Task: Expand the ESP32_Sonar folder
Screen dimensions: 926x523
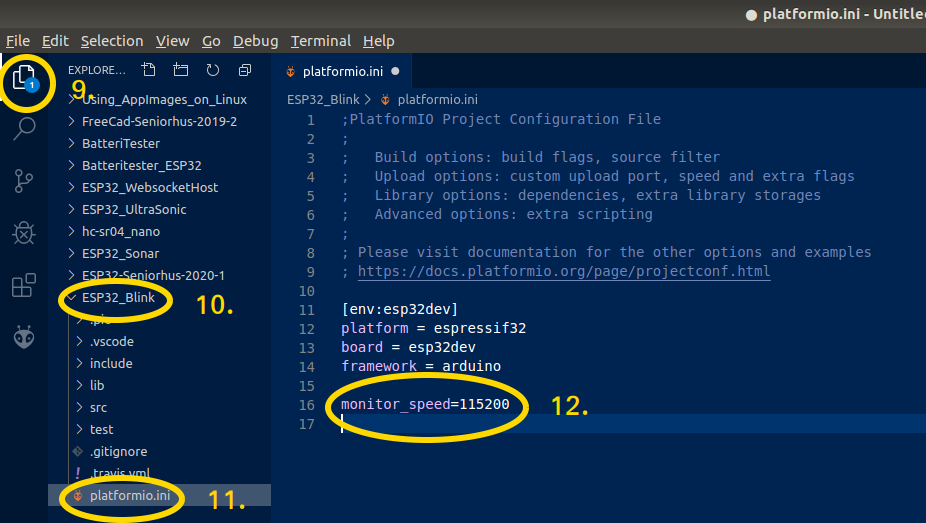Action: (159, 253)
